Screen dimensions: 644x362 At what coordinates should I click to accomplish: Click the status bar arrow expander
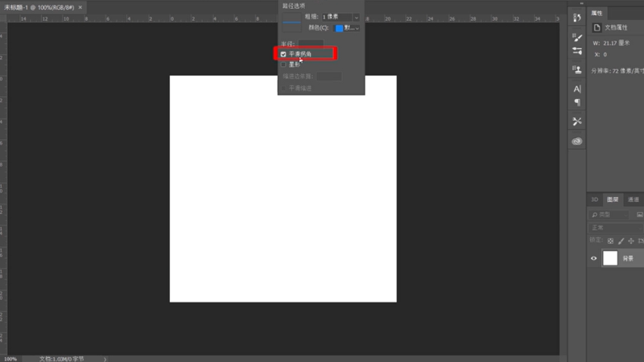click(105, 359)
